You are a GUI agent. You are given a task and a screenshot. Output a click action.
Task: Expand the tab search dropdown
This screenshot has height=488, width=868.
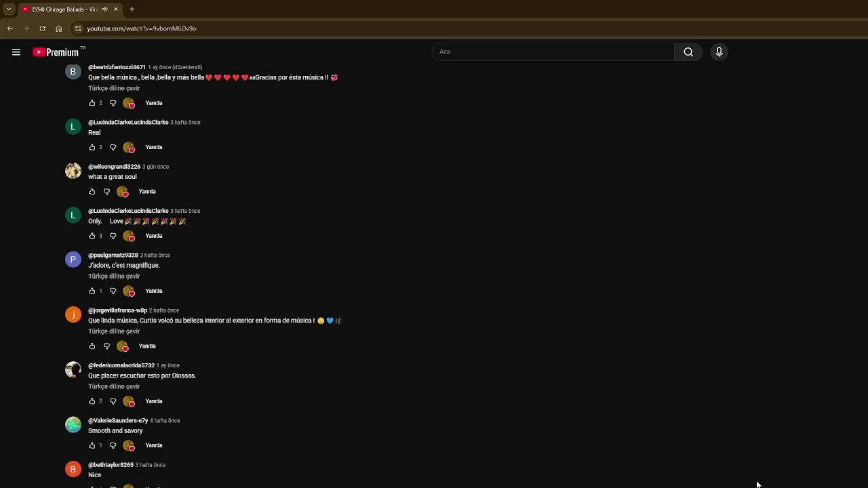(9, 9)
